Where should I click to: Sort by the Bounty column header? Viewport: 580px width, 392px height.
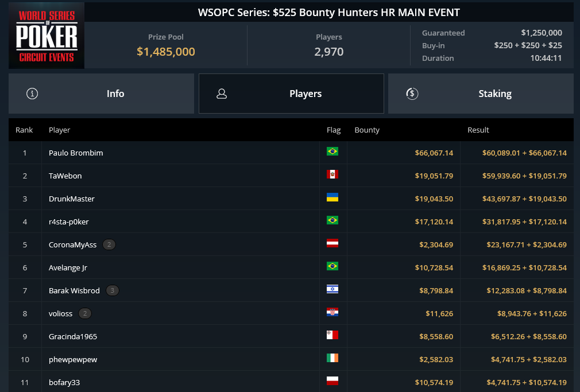[367, 130]
